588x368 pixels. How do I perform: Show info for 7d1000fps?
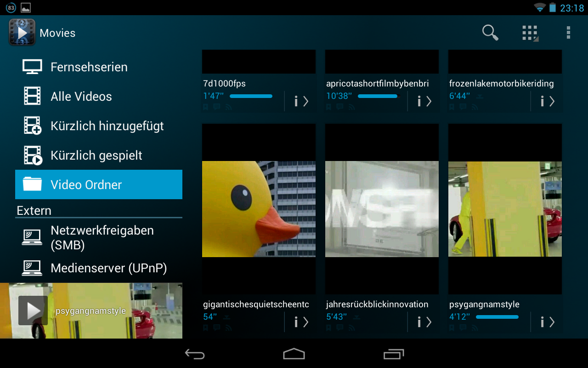click(x=301, y=101)
